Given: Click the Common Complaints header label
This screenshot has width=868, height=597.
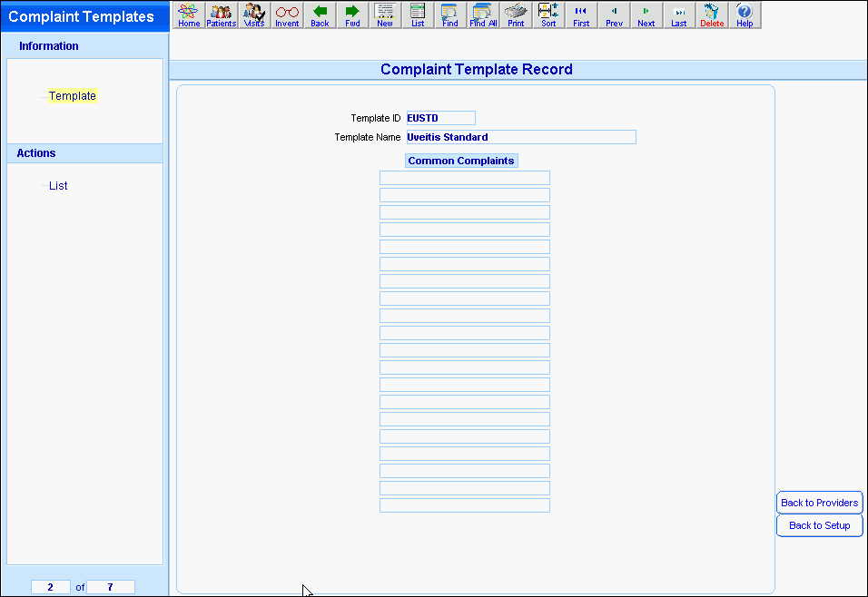Looking at the screenshot, I should pyautogui.click(x=461, y=161).
